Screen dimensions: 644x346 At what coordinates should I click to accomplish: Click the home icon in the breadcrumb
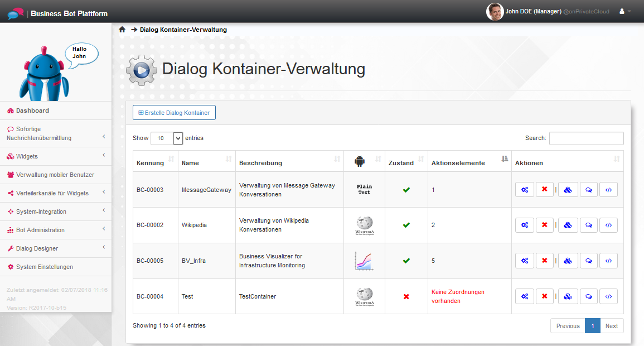(x=122, y=30)
